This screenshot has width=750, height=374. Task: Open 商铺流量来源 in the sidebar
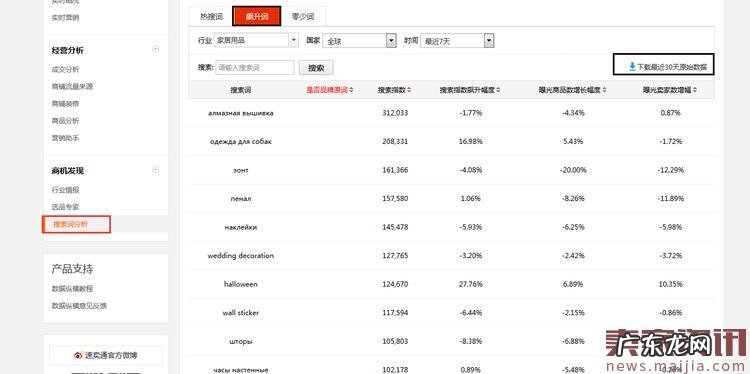point(72,87)
